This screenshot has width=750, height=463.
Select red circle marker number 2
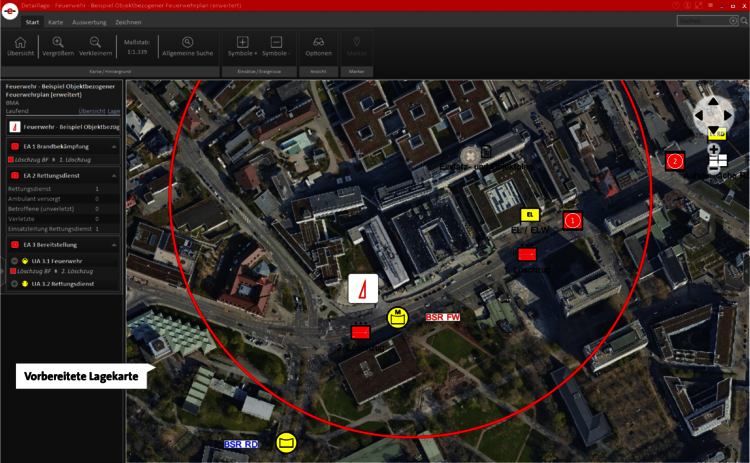pyautogui.click(x=675, y=161)
